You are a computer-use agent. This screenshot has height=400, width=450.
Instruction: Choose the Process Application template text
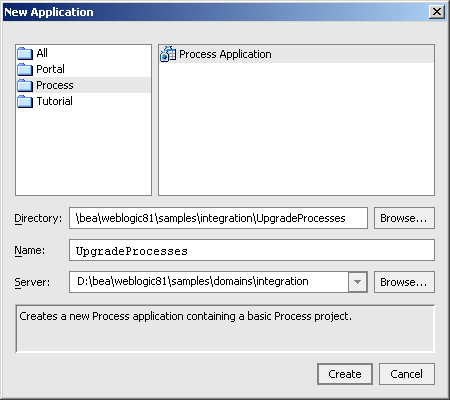coord(225,54)
